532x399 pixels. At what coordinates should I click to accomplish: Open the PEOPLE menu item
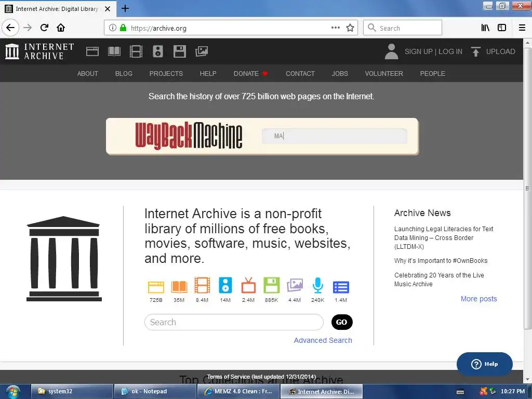point(433,74)
